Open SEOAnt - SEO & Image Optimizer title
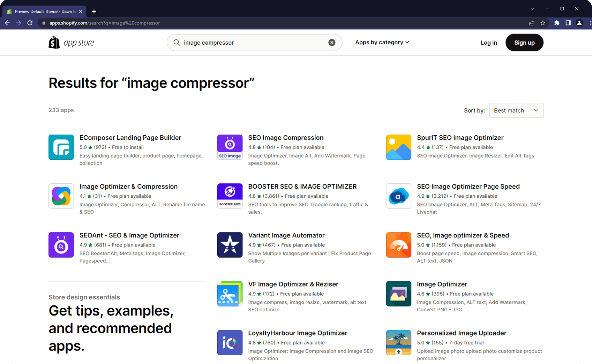Viewport: 592px width, 364px height. [x=129, y=235]
